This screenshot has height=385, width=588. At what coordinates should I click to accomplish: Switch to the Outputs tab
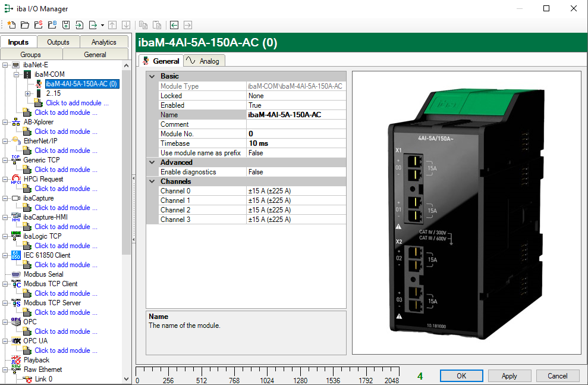(x=58, y=42)
